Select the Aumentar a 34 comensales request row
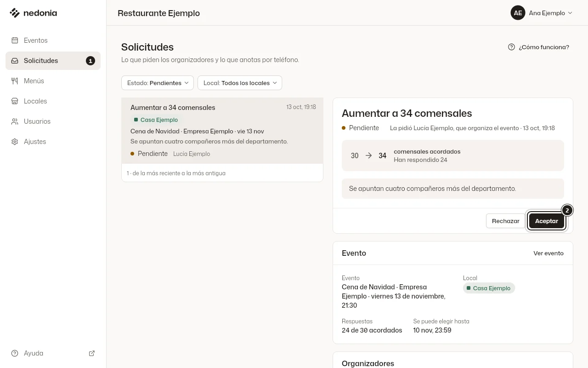The height and width of the screenshot is (368, 588). 222,131
